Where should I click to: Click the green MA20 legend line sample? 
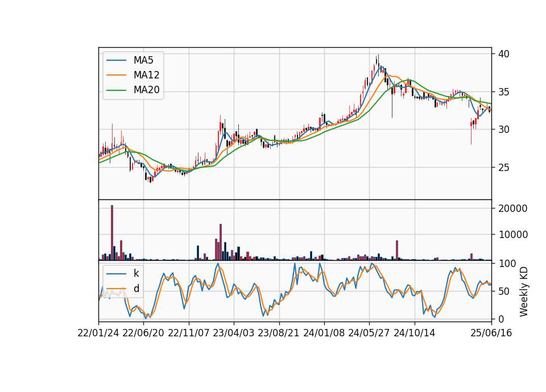coord(116,90)
